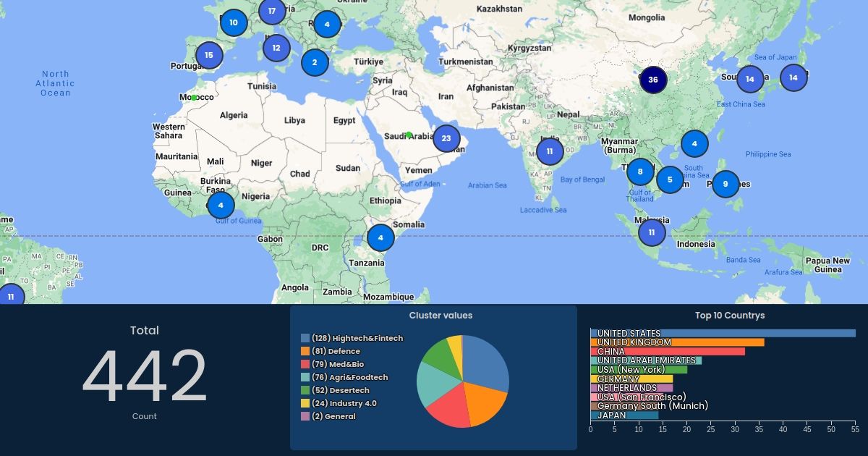The height and width of the screenshot is (456, 868).
Task: Click the Med&Bio red legend swatch
Action: pyautogui.click(x=305, y=364)
